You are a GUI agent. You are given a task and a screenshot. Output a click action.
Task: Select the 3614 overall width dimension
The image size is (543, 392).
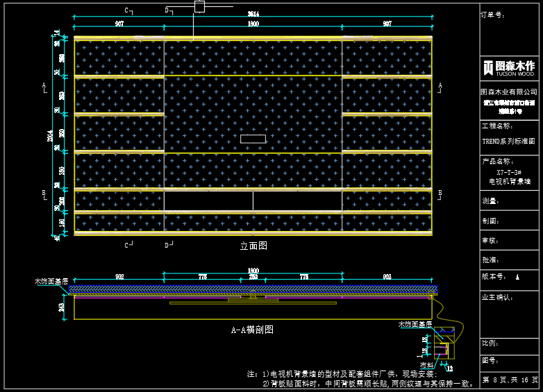(x=253, y=15)
